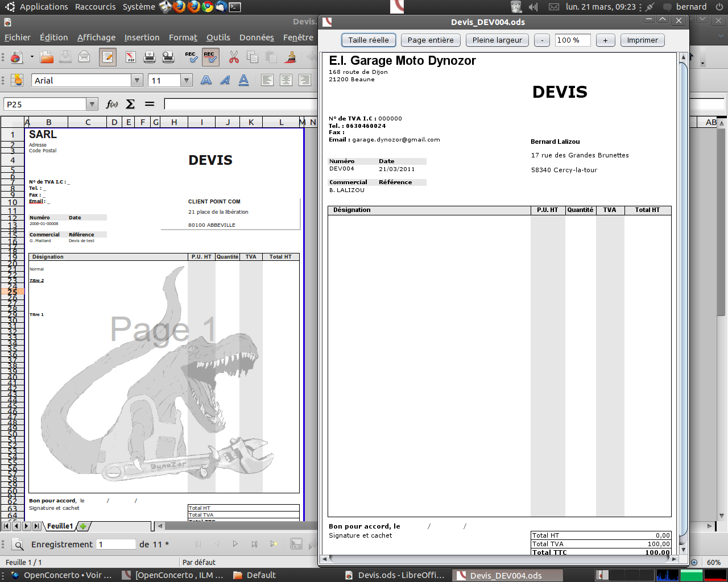The height and width of the screenshot is (582, 728).
Task: Click the Copy icon
Action: tap(253, 57)
